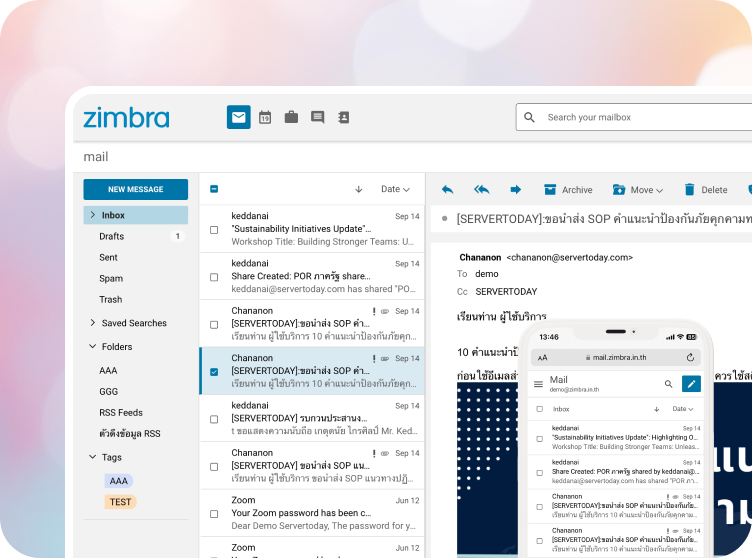Check the keddanai Share Created email checkbox
Viewport: 752px width, 558px height.
(x=214, y=277)
